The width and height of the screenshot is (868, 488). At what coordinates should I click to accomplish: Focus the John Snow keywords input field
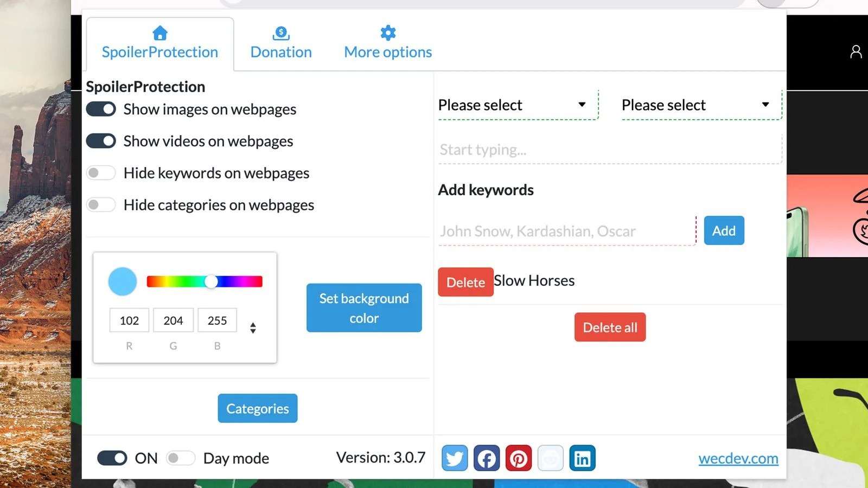pos(567,231)
